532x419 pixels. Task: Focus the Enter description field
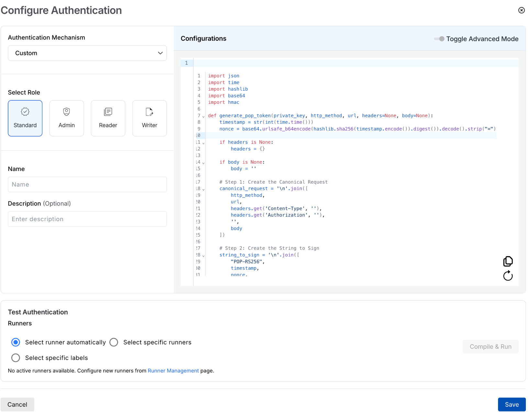point(87,219)
